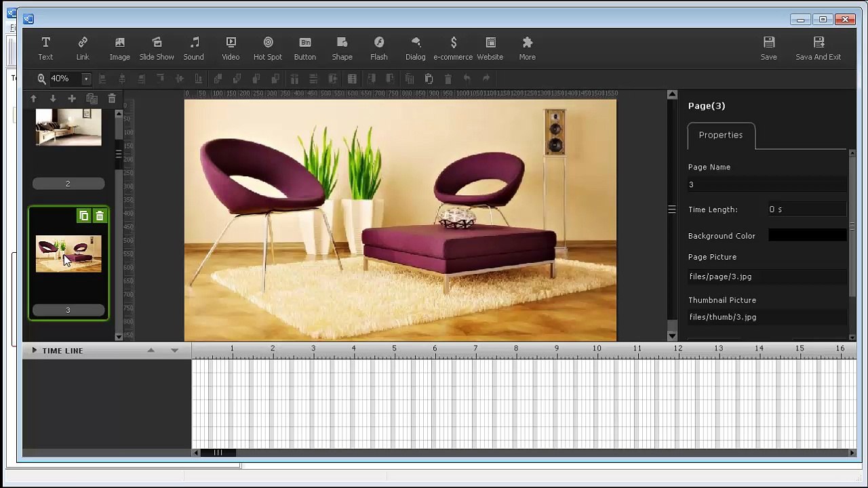Click timeline marker 5
Viewport: 868px width, 488px height.
coord(394,348)
